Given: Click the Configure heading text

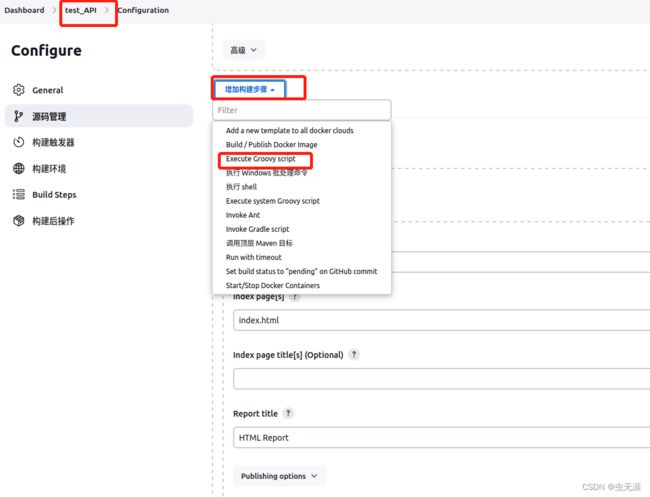Looking at the screenshot, I should tap(46, 51).
